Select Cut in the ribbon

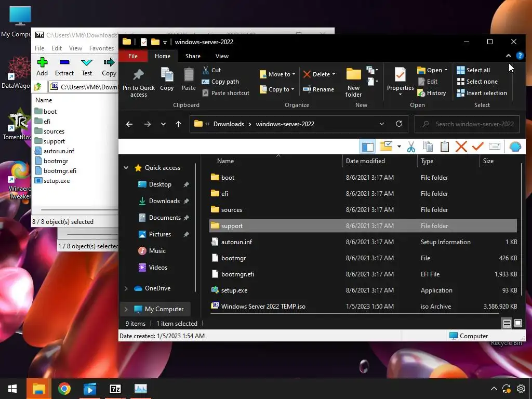tap(212, 70)
